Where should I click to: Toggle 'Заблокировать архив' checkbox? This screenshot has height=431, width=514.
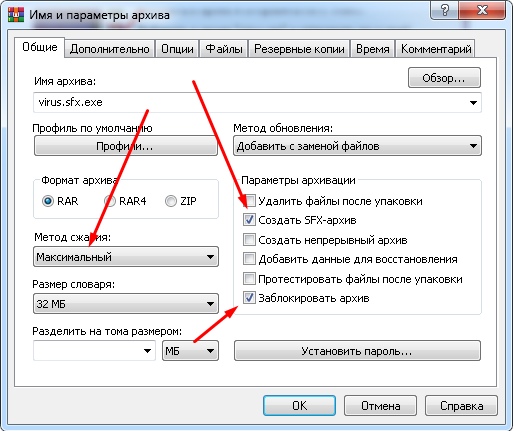pos(249,298)
